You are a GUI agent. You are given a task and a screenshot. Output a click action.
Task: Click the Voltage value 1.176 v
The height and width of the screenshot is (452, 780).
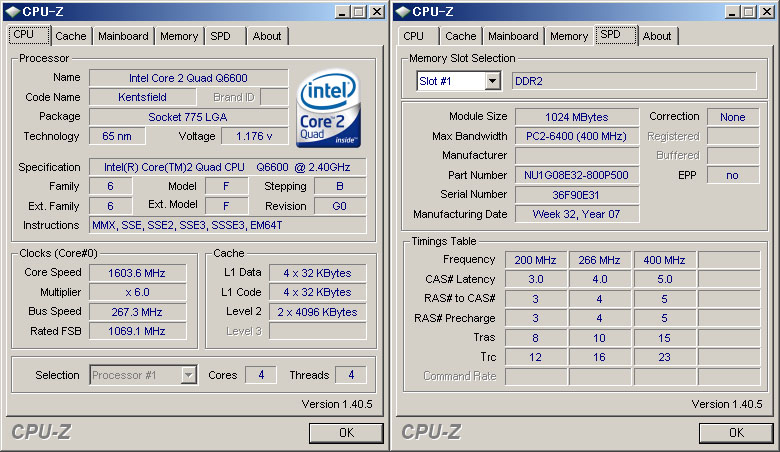(254, 136)
